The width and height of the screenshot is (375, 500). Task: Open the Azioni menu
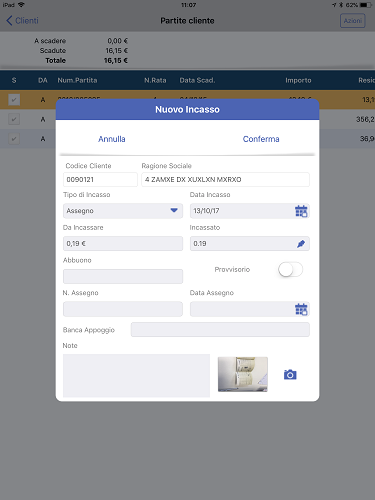click(353, 21)
